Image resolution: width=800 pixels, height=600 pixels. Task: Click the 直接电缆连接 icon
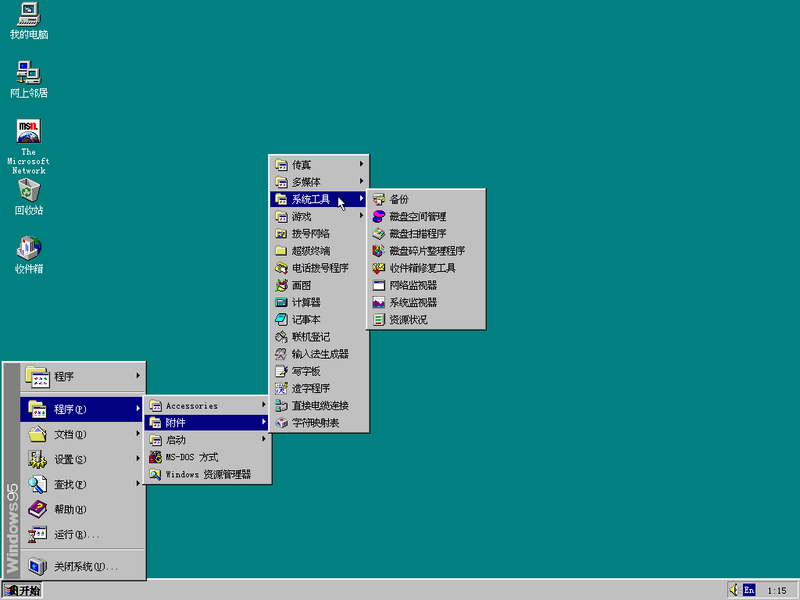click(281, 406)
